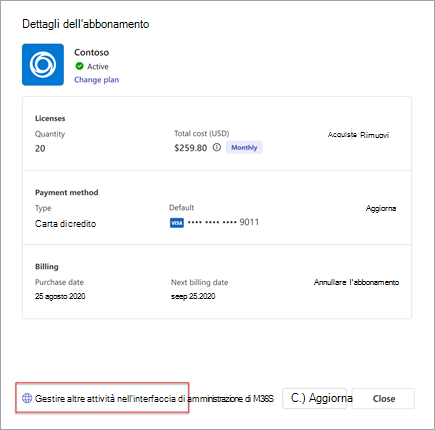This screenshot has height=430, width=435.
Task: Click the Purchase date label
Action: click(x=59, y=282)
